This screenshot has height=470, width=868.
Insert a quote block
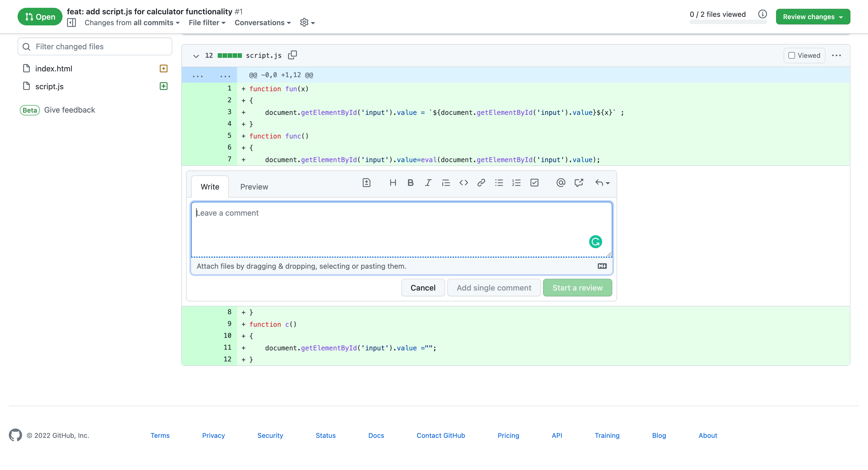[446, 183]
